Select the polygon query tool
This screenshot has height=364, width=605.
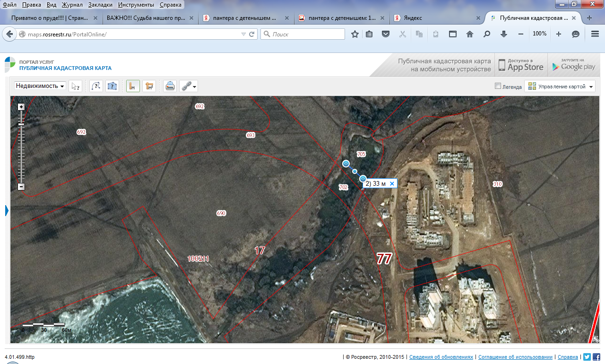tap(112, 86)
